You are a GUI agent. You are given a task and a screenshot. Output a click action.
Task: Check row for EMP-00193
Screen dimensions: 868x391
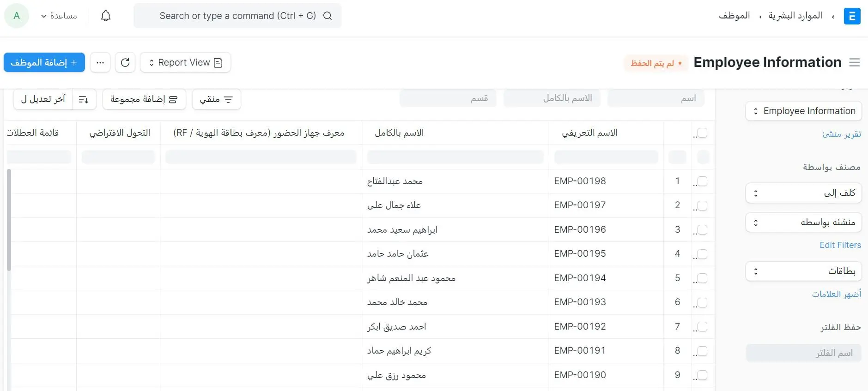pos(702,302)
